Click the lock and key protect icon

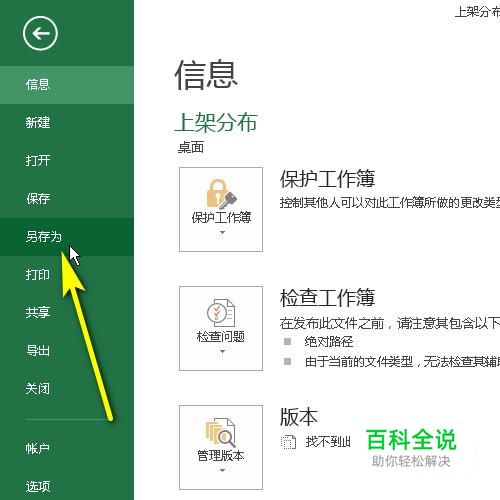(221, 194)
